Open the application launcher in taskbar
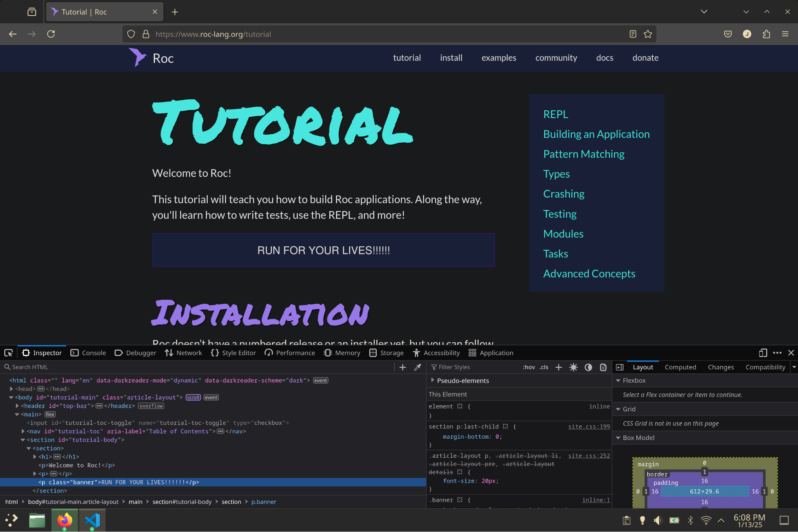Image resolution: width=798 pixels, height=532 pixels. (x=11, y=520)
